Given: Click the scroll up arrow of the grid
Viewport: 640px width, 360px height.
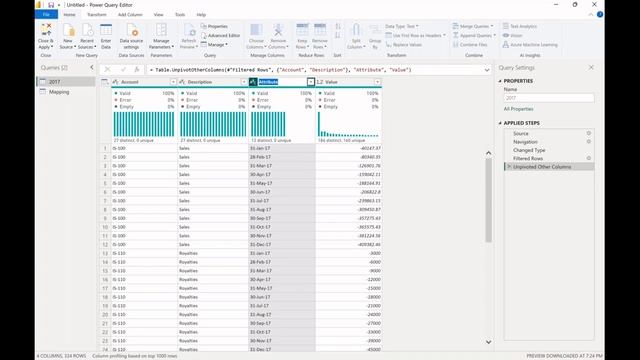Looking at the screenshot, I should 489,153.
